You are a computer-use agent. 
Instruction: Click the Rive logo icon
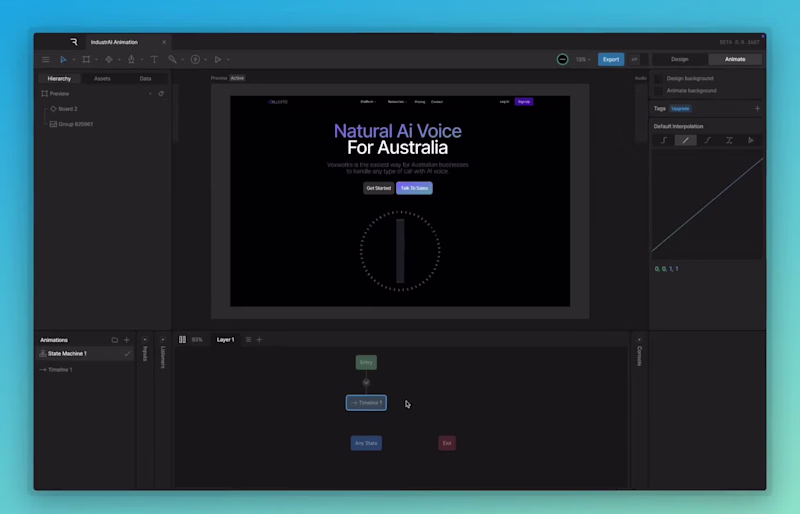click(x=74, y=42)
